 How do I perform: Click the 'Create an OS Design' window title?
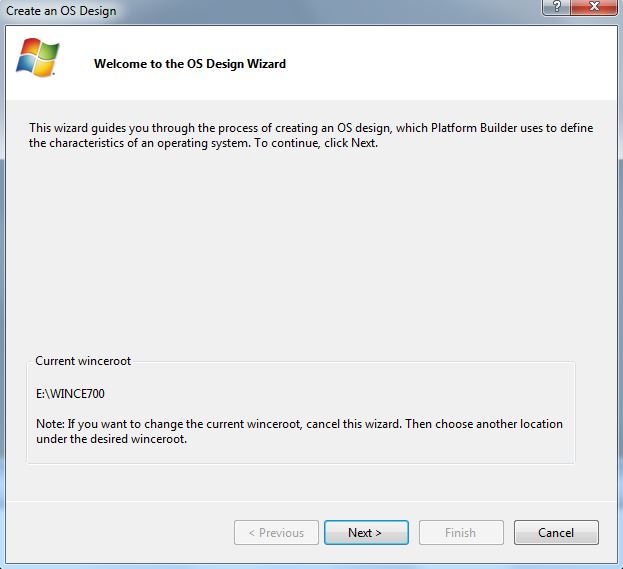point(61,11)
